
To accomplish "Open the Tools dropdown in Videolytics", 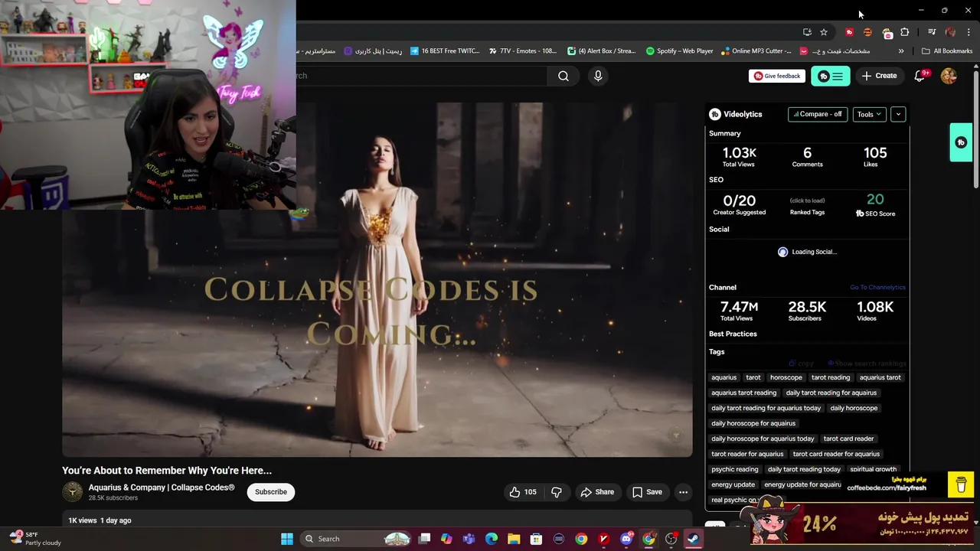I will click(x=869, y=114).
